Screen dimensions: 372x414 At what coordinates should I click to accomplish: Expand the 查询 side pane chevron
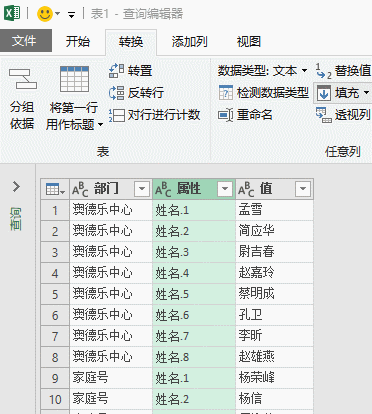coord(16,187)
